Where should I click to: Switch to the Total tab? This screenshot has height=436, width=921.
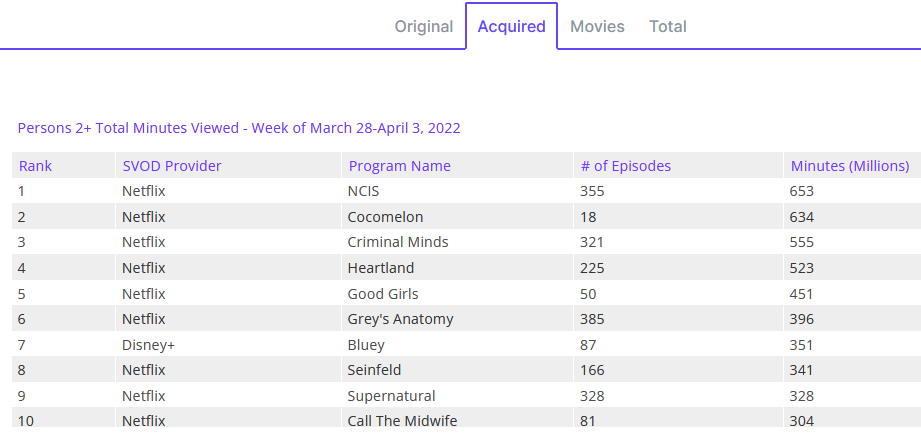coord(668,26)
